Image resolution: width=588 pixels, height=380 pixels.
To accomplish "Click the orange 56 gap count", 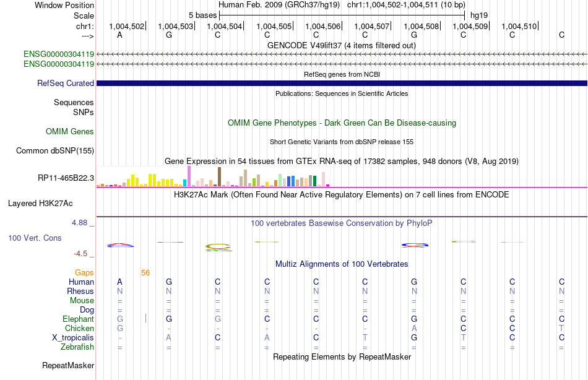I will 145,273.
